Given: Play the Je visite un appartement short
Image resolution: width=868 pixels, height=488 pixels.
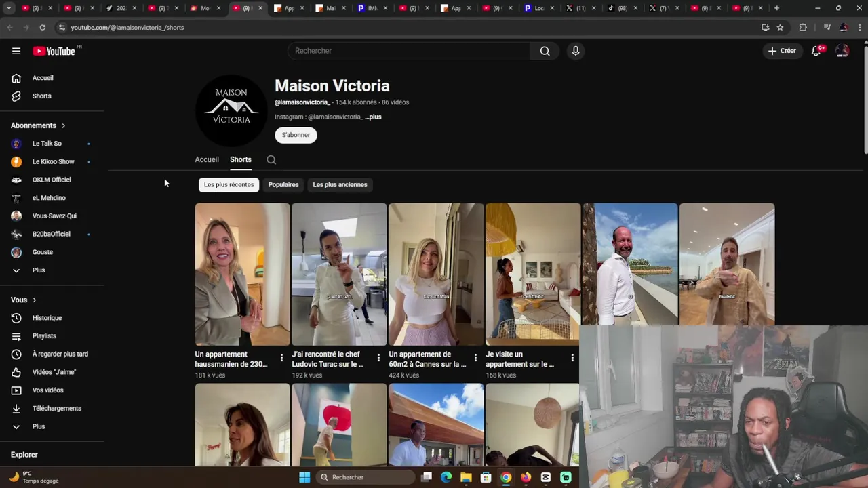Looking at the screenshot, I should click(533, 274).
